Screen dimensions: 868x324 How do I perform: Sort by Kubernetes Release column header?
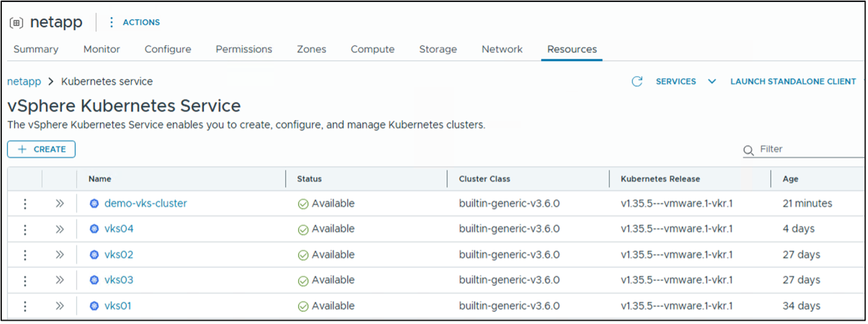point(661,179)
